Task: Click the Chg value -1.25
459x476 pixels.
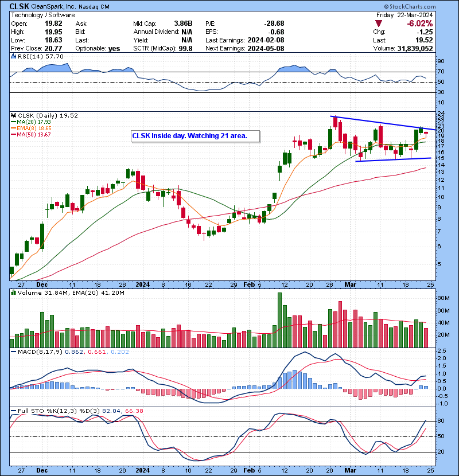Action: pyautogui.click(x=425, y=32)
